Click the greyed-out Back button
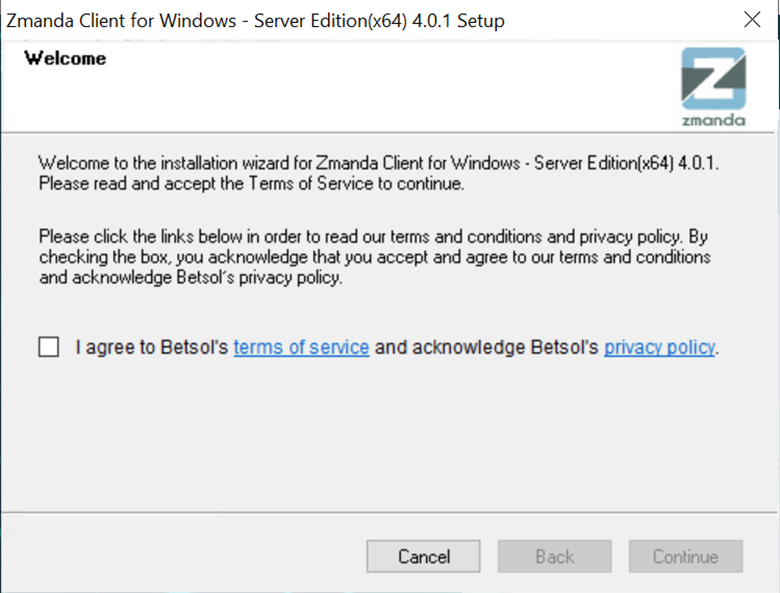This screenshot has width=780, height=593. (x=555, y=556)
